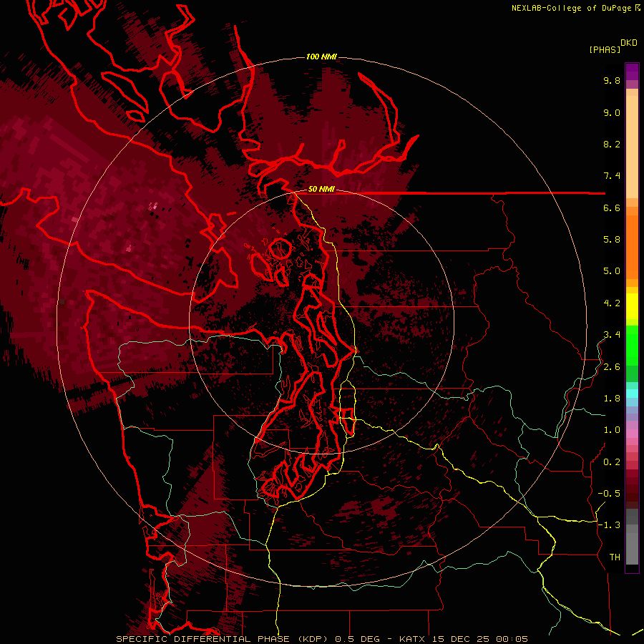This screenshot has height=644, width=644.
Task: Select the 7.4 scale label
Action: [612, 176]
